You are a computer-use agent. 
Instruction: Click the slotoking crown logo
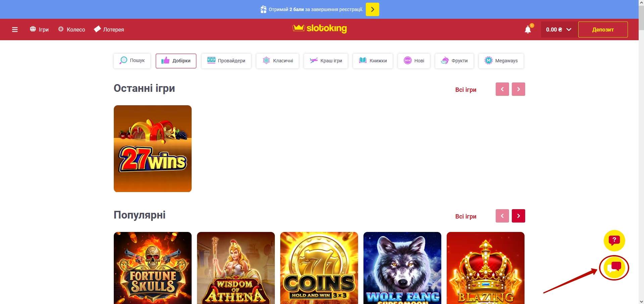pyautogui.click(x=319, y=28)
